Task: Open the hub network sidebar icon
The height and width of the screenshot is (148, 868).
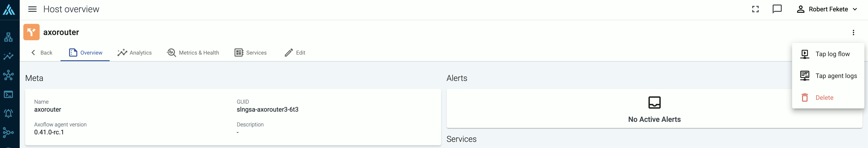Action: click(x=8, y=75)
